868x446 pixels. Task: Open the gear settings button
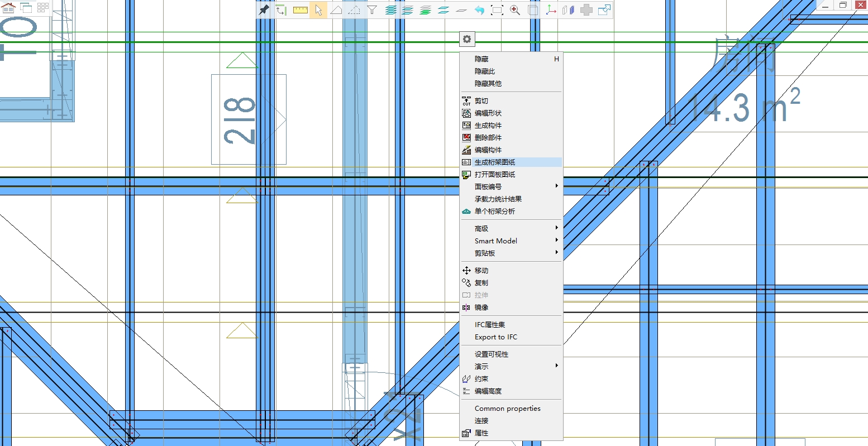coord(467,39)
